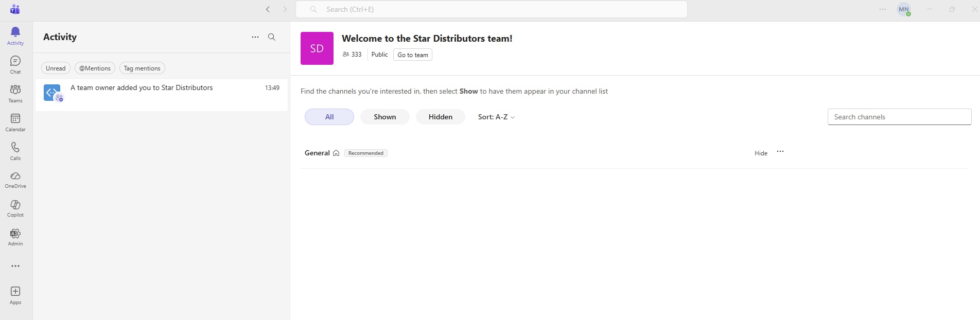Toggle the Unread activity filter

pyautogui.click(x=56, y=68)
